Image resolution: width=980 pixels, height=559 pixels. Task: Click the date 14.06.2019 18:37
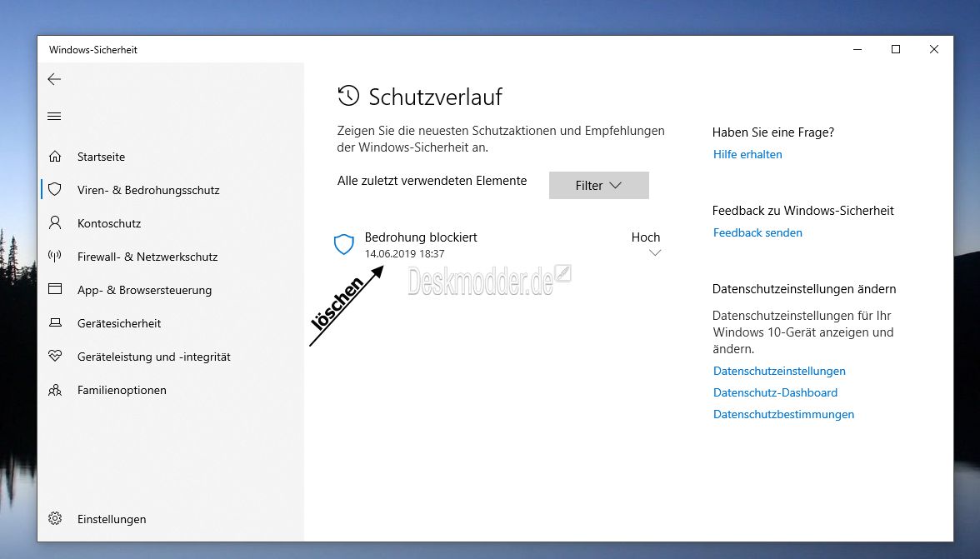404,254
